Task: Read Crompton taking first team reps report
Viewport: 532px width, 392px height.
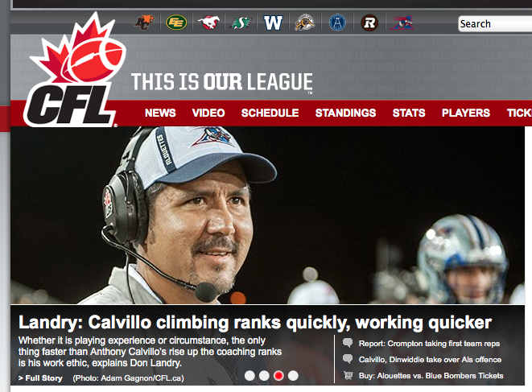Action: click(x=429, y=344)
